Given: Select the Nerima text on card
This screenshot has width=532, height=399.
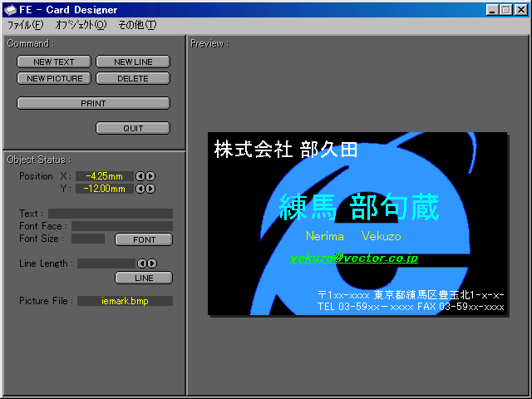Looking at the screenshot, I should tap(325, 236).
